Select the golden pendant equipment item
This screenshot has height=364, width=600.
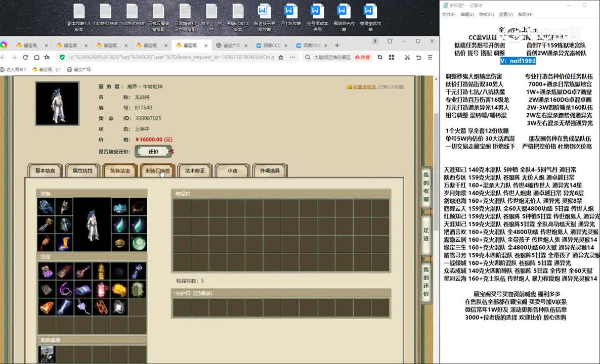point(64,207)
